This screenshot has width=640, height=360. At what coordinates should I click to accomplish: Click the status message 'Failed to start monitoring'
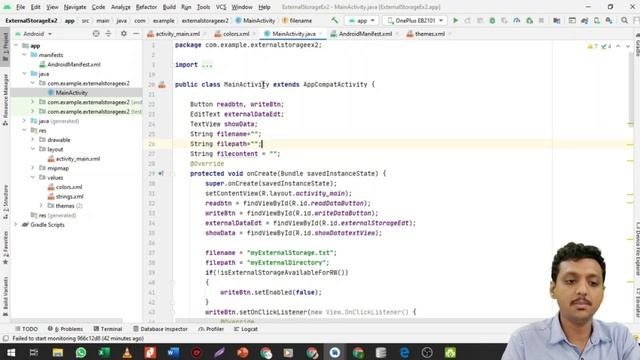[x=78, y=338]
